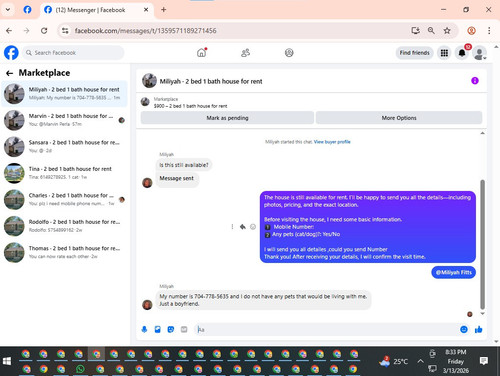This screenshot has height=376, width=500.
Task: React to the sent message with emoji
Action: point(253,227)
